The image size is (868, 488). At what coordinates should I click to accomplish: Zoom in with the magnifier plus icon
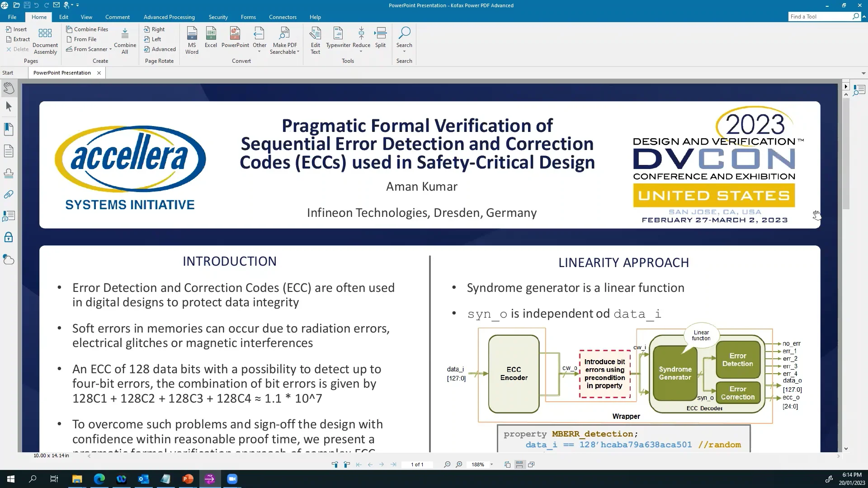pyautogui.click(x=459, y=464)
